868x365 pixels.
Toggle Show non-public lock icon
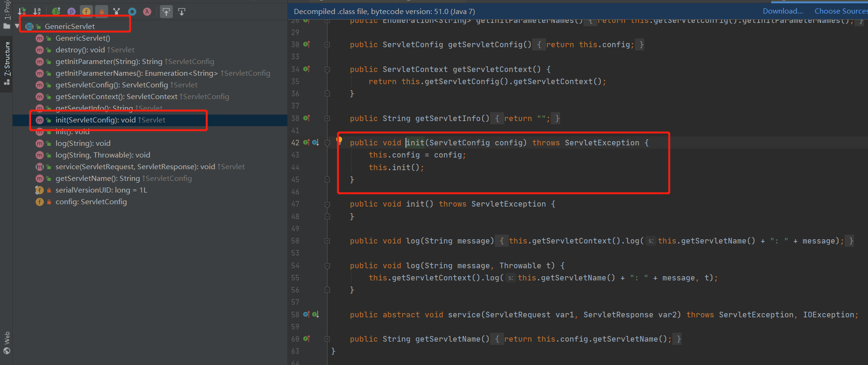click(x=101, y=11)
